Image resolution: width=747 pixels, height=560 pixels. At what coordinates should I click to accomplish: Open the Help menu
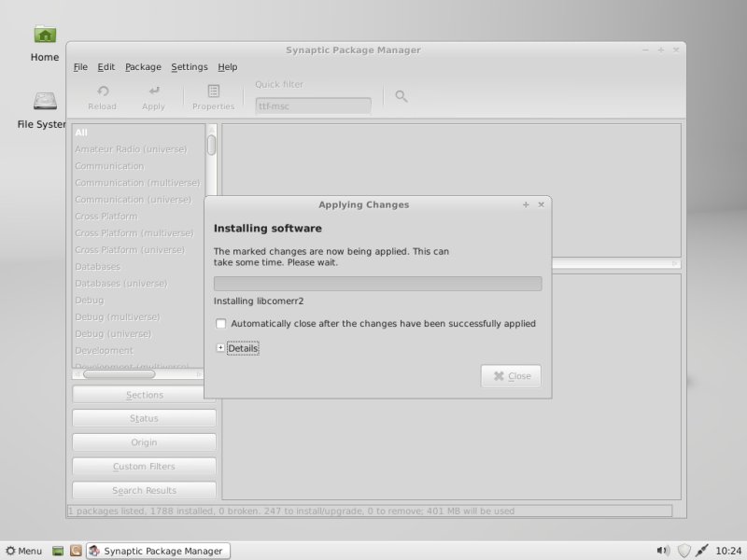[x=228, y=67]
